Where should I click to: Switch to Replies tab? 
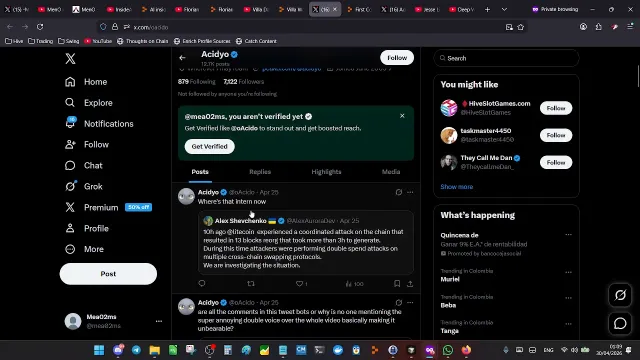click(x=260, y=172)
